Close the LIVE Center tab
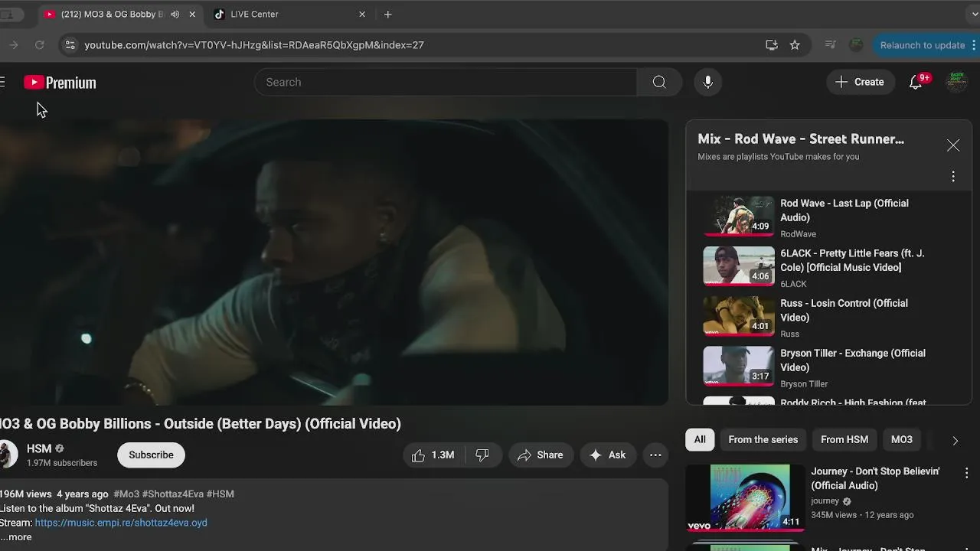The width and height of the screenshot is (980, 551). [x=362, y=14]
